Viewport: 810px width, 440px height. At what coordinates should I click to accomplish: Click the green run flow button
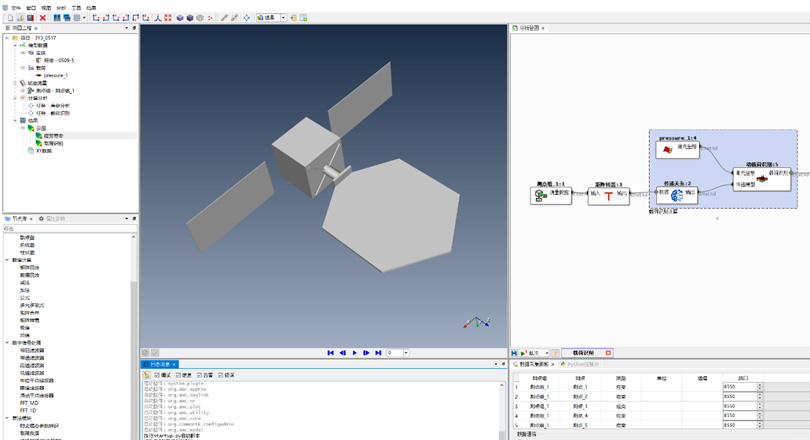point(523,353)
